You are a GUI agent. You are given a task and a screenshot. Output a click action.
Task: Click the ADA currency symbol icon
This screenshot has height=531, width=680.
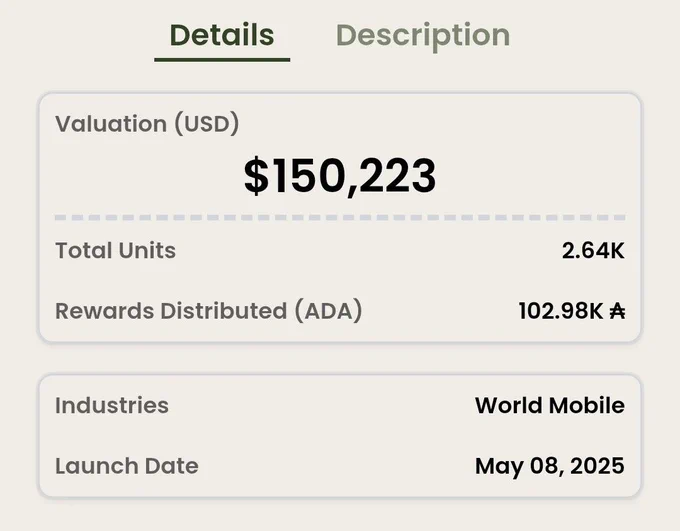point(617,311)
